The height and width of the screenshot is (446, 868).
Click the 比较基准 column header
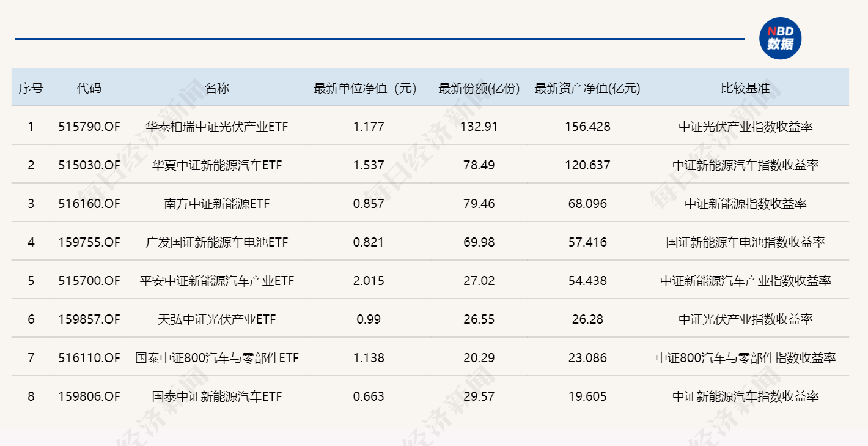coord(745,88)
